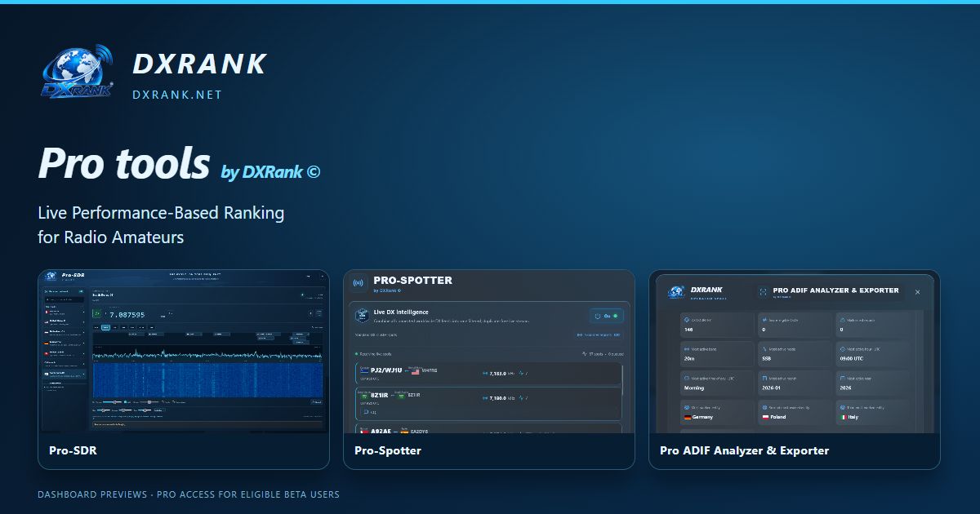Click the calendar icon on the 2026 card
Screen dimensions: 980x514
843,379
